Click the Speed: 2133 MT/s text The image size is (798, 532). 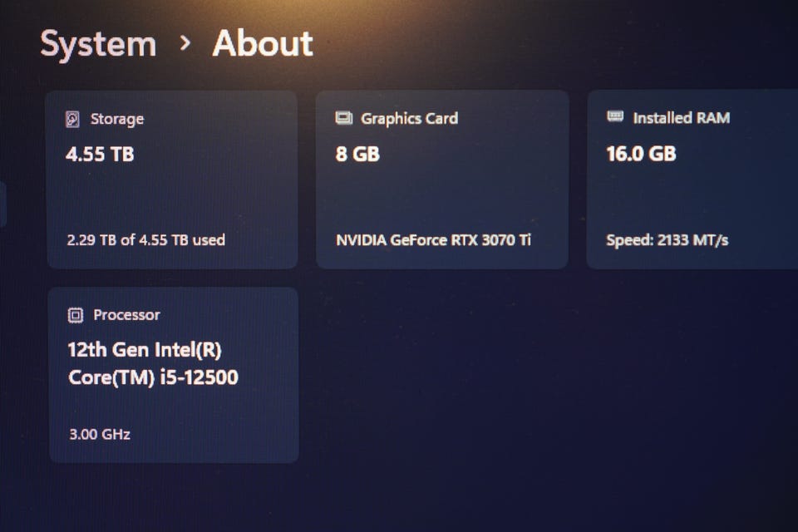click(x=667, y=240)
